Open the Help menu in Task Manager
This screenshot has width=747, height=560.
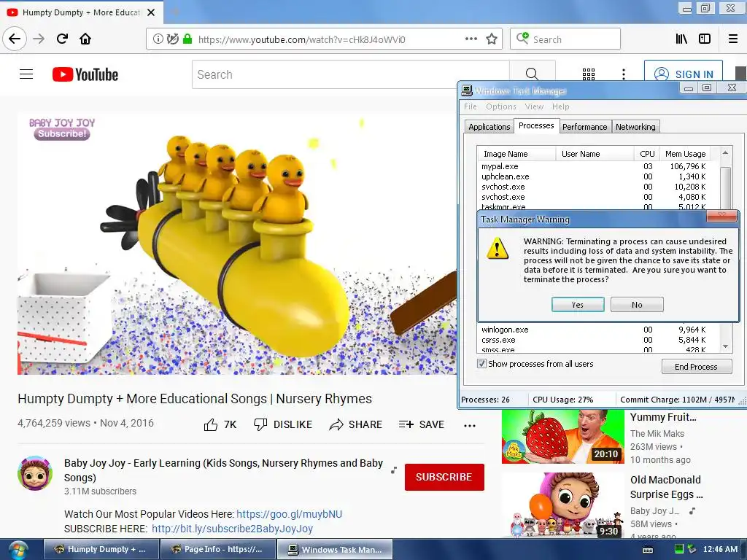(561, 106)
